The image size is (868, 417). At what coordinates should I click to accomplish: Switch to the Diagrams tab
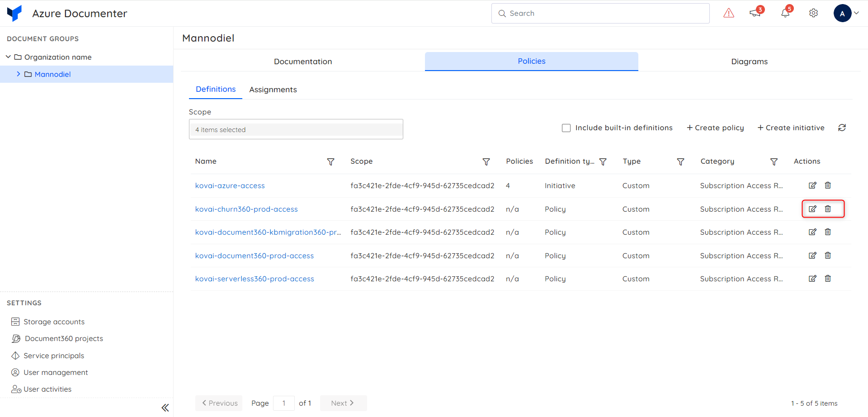(750, 62)
